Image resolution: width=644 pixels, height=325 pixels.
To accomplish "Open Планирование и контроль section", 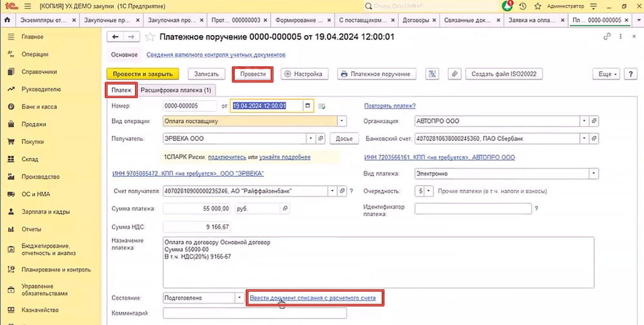I will pos(56,270).
